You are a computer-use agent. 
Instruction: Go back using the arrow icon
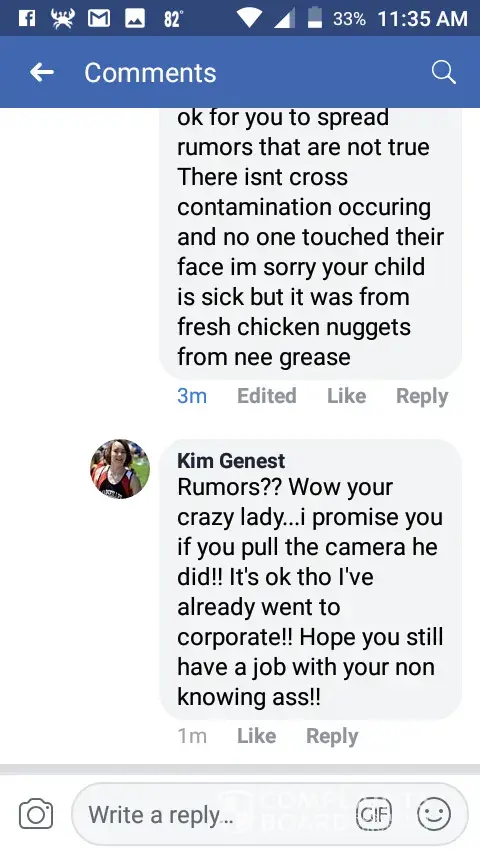[42, 72]
